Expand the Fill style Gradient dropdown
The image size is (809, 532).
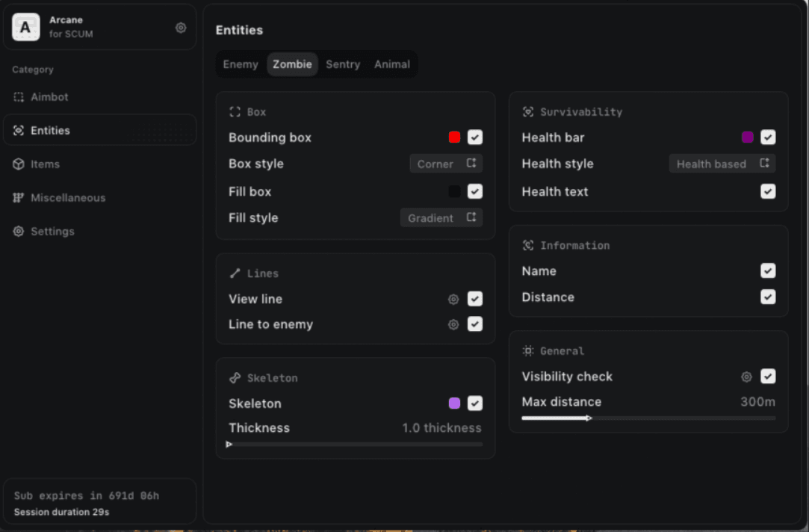point(441,218)
